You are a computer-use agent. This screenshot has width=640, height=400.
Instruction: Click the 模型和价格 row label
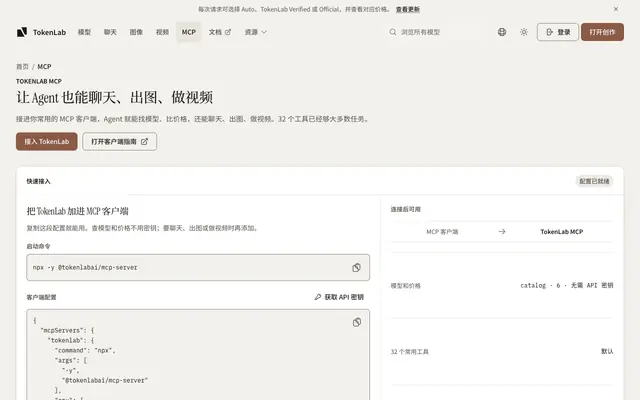point(405,286)
